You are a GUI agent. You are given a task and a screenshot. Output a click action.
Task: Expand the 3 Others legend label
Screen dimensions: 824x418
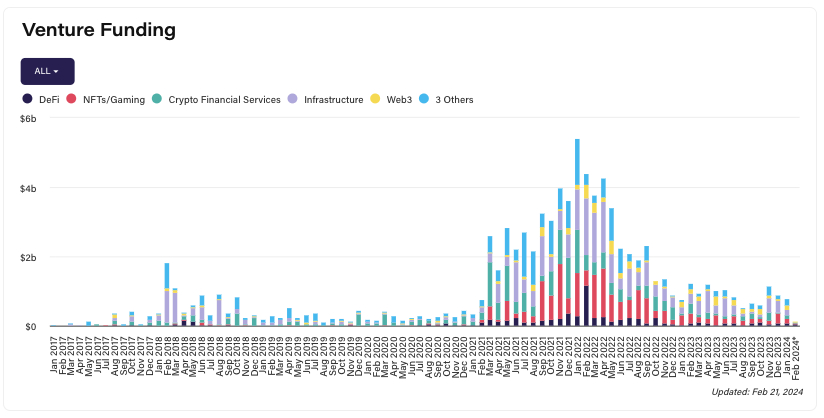(455, 100)
